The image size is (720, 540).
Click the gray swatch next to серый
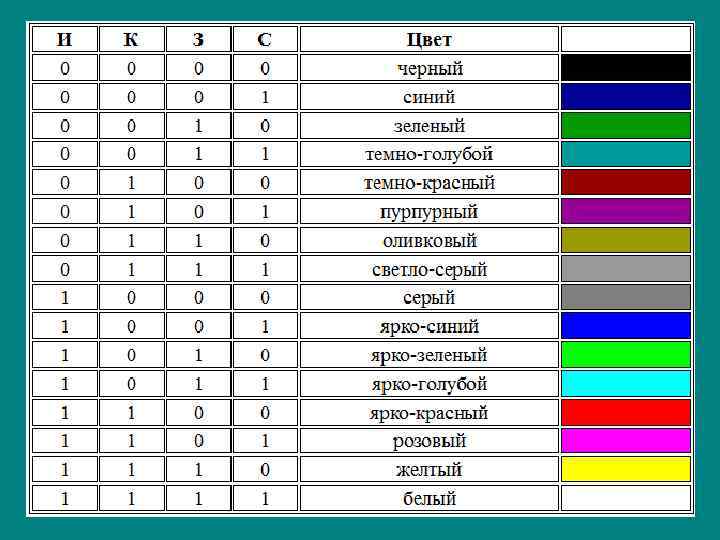pos(626,297)
